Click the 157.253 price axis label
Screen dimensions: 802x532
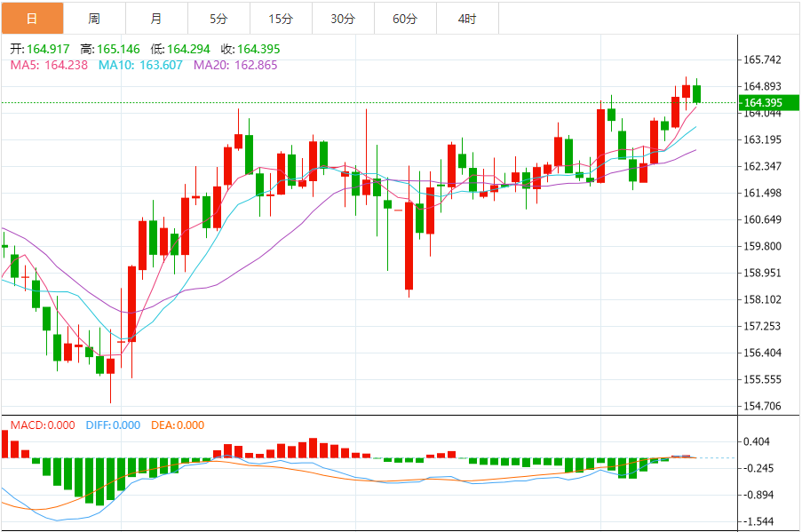762,326
